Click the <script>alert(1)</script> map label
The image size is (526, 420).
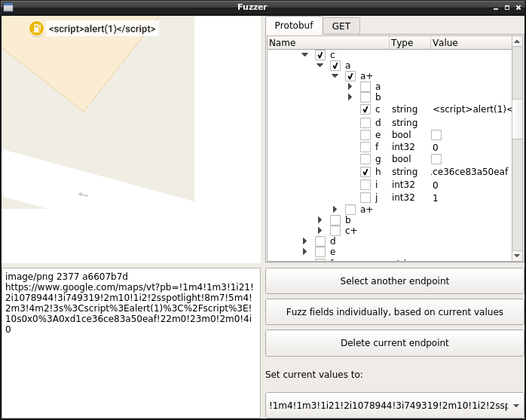tap(102, 29)
